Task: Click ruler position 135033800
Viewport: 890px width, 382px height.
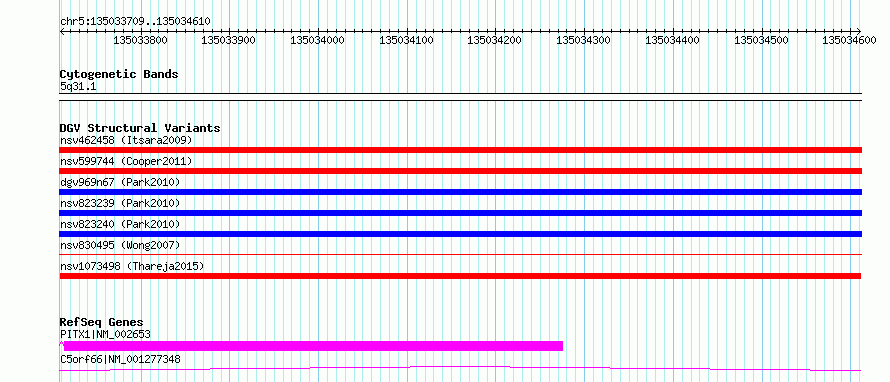Action: [140, 40]
